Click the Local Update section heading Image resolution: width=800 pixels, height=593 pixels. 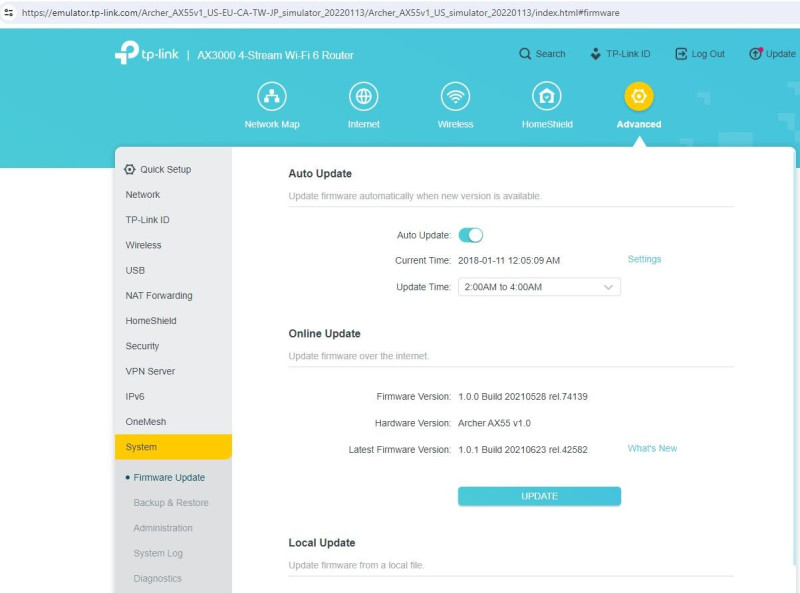coord(321,543)
